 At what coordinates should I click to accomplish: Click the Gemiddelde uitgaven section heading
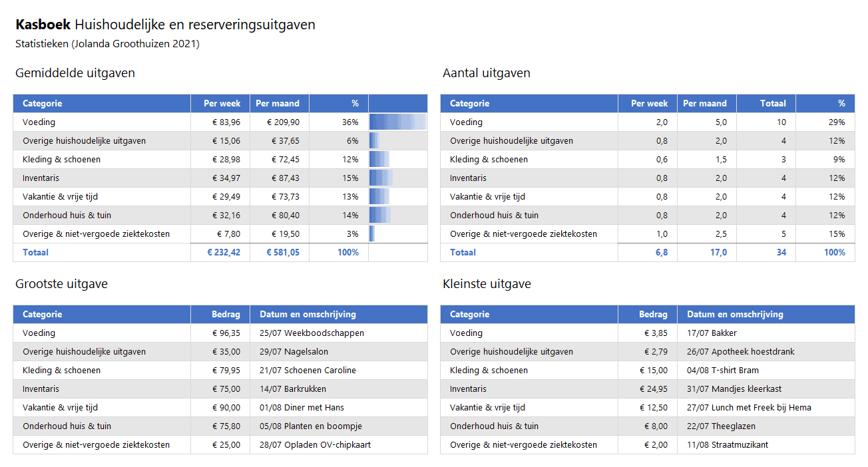point(75,73)
